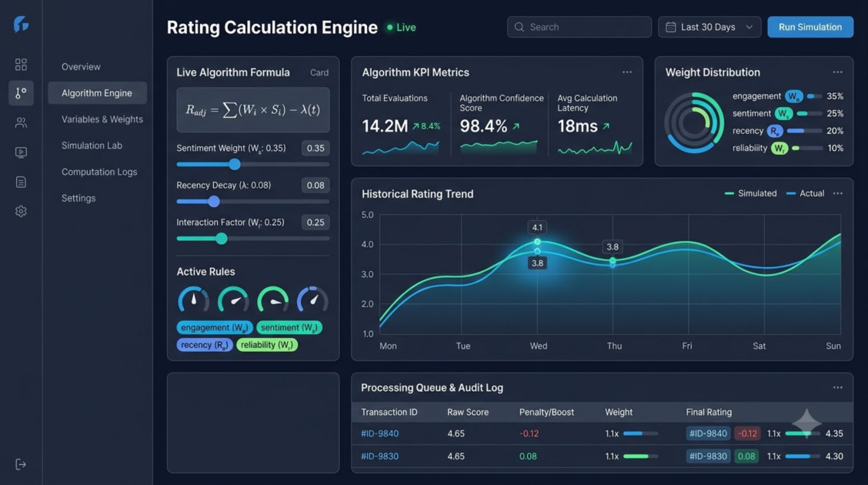Open Simulation Lab in the navigation menu
Image resolution: width=868 pixels, height=485 pixels.
pos(92,145)
